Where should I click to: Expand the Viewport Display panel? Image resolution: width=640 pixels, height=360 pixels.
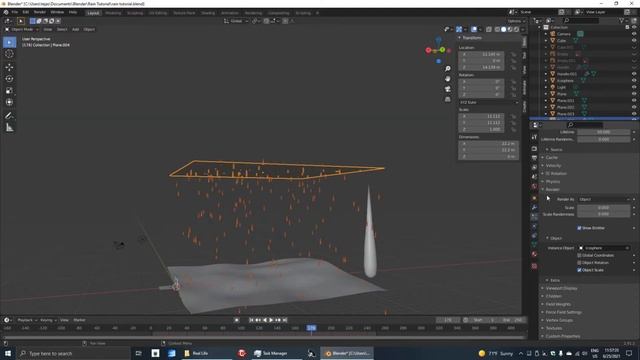tap(561, 288)
